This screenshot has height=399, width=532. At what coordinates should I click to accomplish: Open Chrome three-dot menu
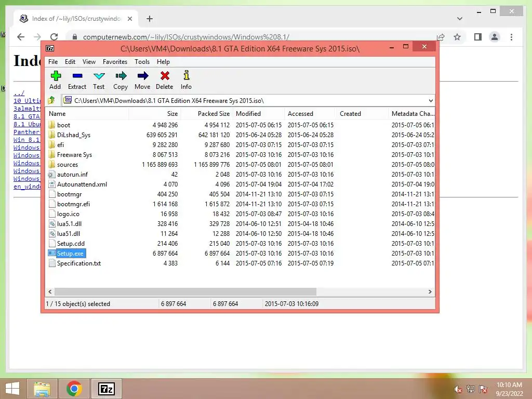coord(511,37)
